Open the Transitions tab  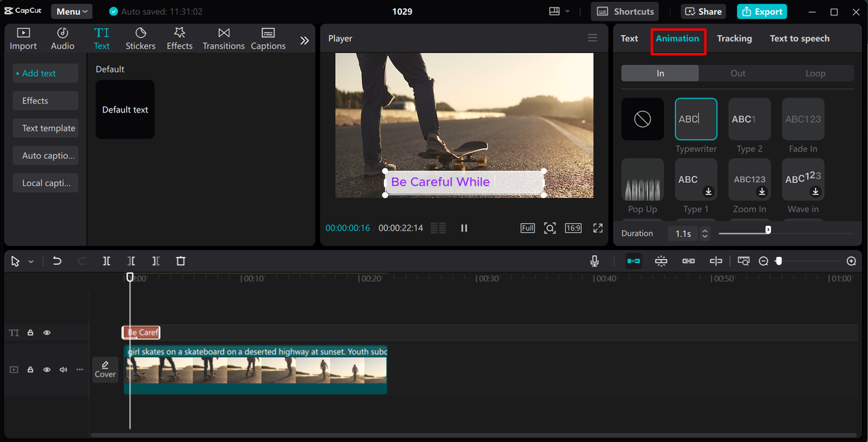224,39
